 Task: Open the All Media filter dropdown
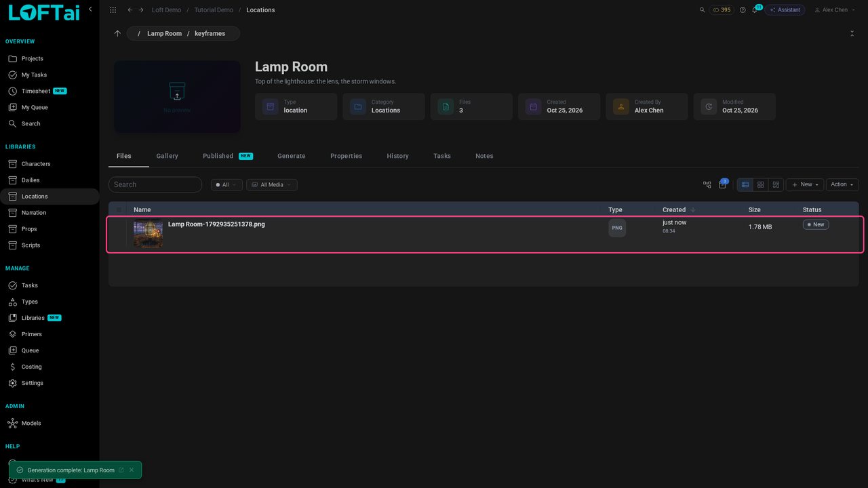click(x=272, y=184)
